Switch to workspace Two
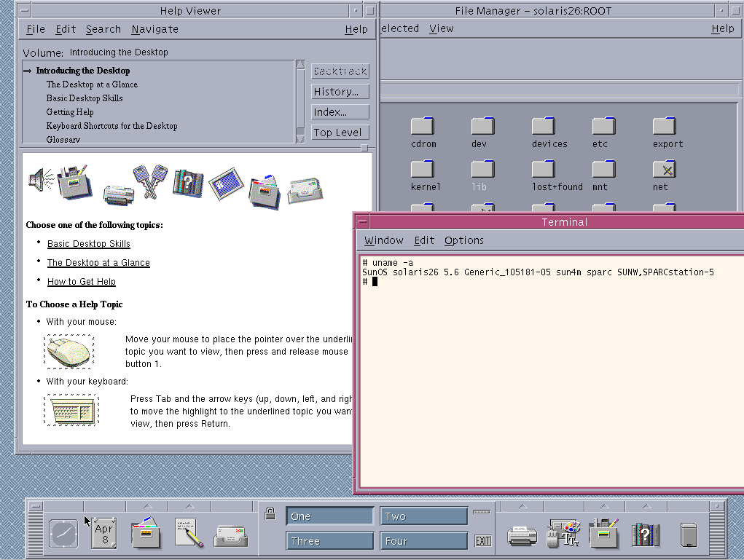Image resolution: width=744 pixels, height=560 pixels. pos(423,516)
